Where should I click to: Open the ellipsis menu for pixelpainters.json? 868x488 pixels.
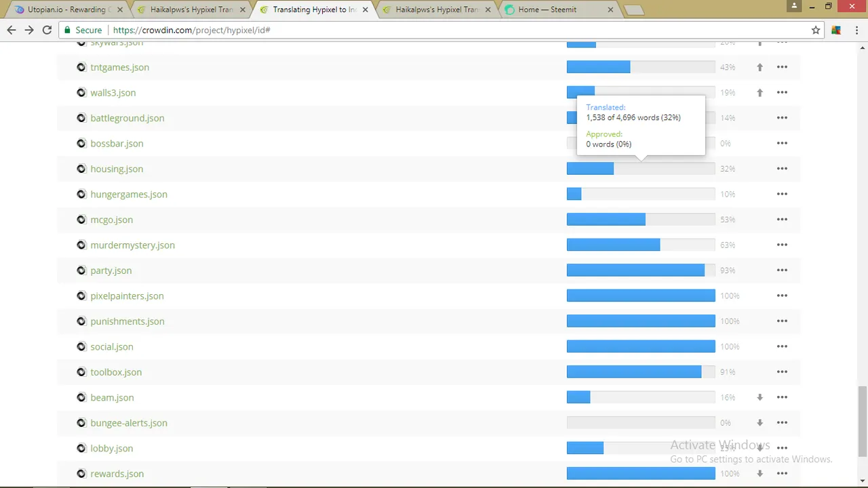tap(782, 296)
